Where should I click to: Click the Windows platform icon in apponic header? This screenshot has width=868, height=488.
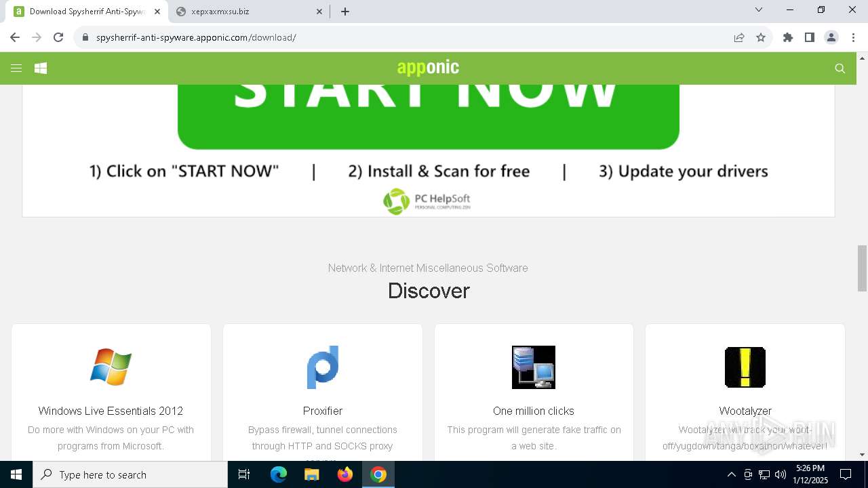(x=41, y=68)
